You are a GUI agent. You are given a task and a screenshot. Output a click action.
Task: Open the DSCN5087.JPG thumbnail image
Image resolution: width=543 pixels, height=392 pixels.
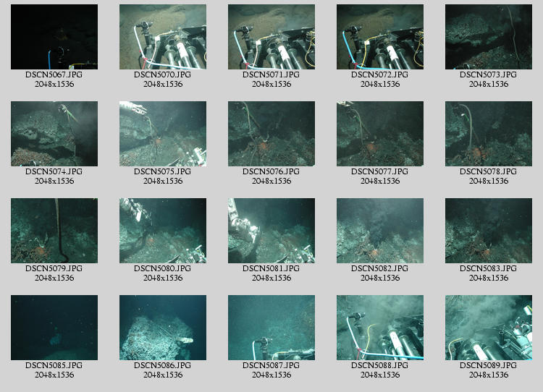coord(271,328)
